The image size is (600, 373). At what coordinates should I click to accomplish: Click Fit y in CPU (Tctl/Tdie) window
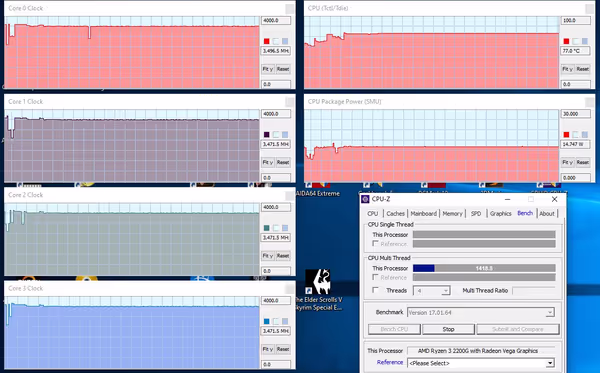(x=567, y=69)
